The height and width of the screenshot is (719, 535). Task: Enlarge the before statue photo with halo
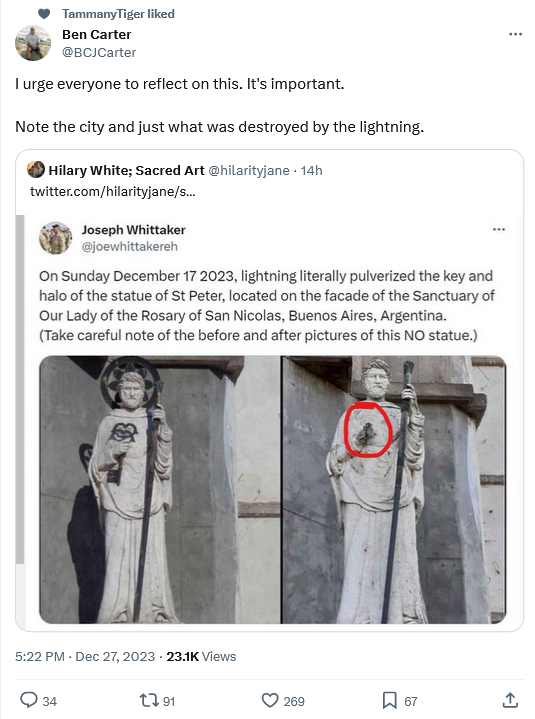[160, 489]
